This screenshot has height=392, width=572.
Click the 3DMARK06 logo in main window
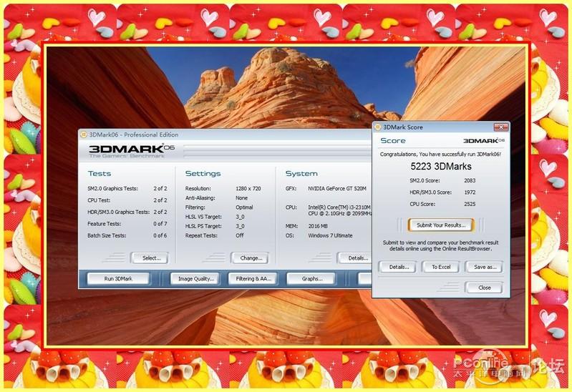coord(131,151)
